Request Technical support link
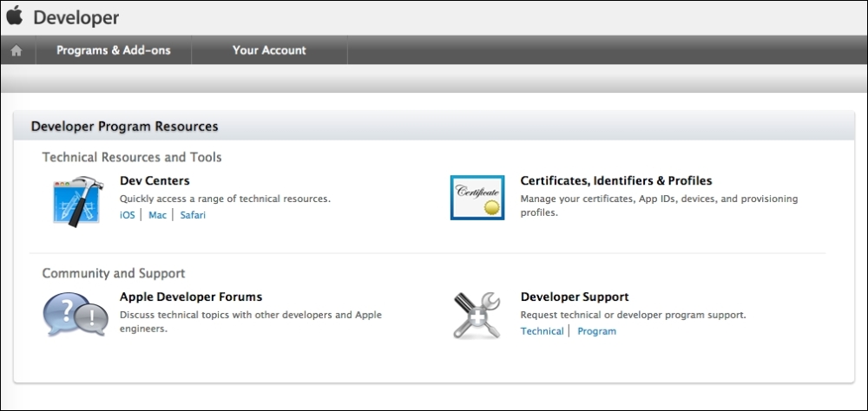 542,331
